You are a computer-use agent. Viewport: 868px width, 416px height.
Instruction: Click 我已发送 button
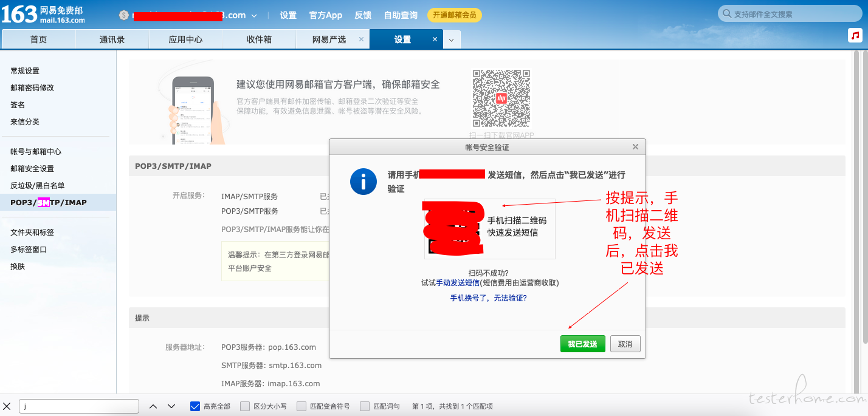(x=582, y=344)
